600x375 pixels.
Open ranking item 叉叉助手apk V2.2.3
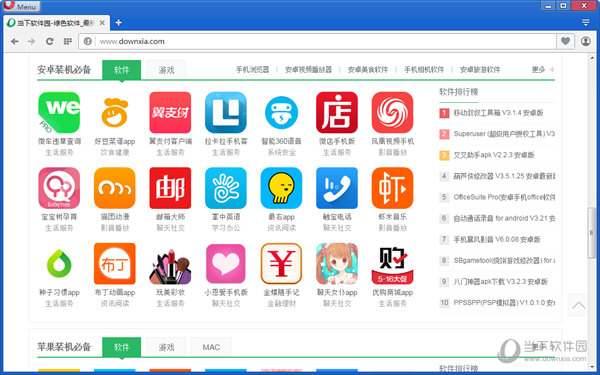point(494,155)
